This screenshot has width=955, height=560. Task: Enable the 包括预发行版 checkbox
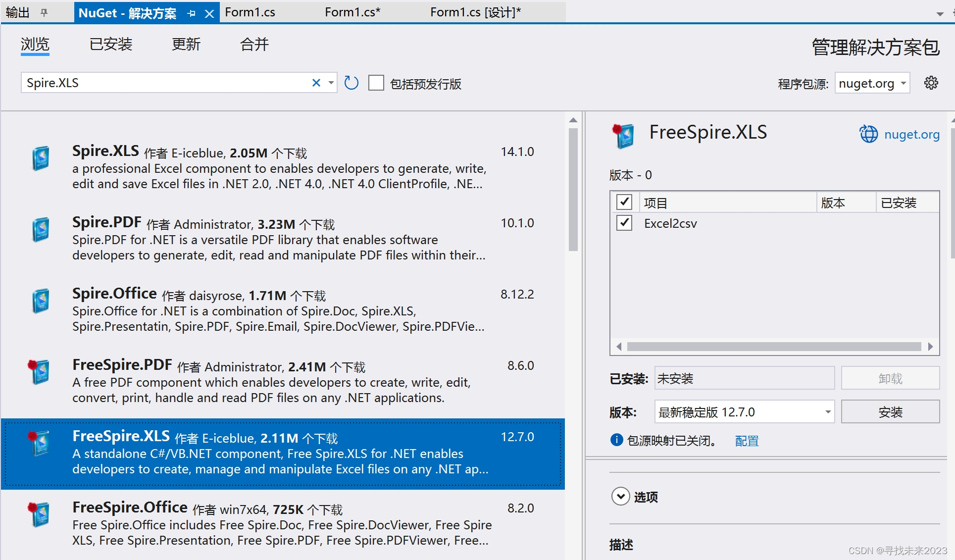coord(376,83)
